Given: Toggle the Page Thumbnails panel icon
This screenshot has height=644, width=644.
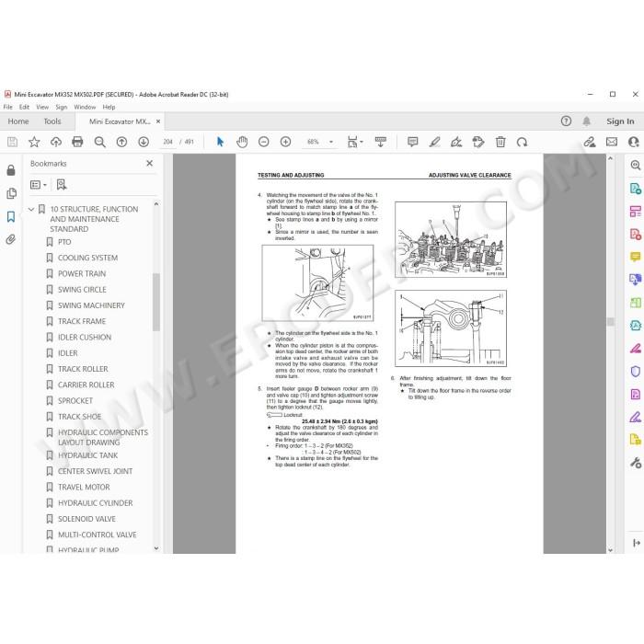Looking at the screenshot, I should click(11, 193).
